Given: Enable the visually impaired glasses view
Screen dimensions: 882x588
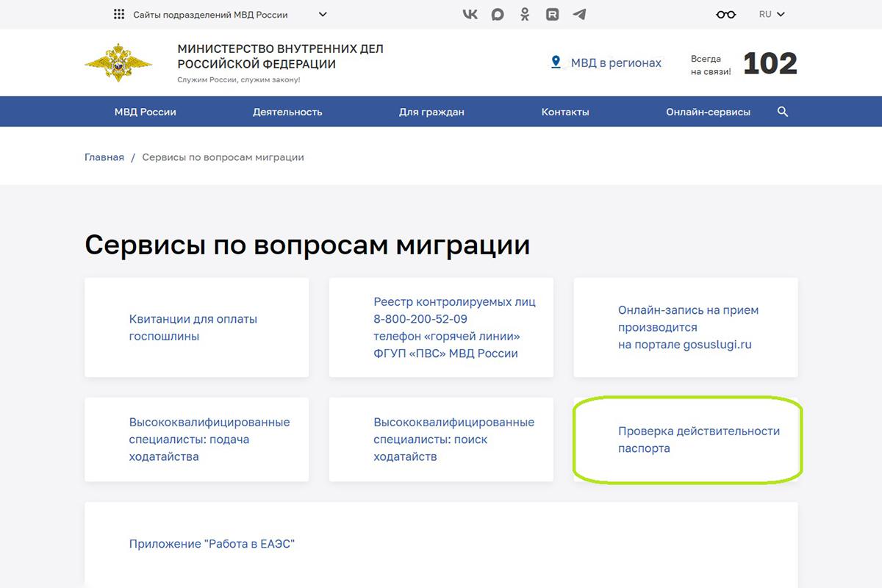Looking at the screenshot, I should pyautogui.click(x=725, y=13).
